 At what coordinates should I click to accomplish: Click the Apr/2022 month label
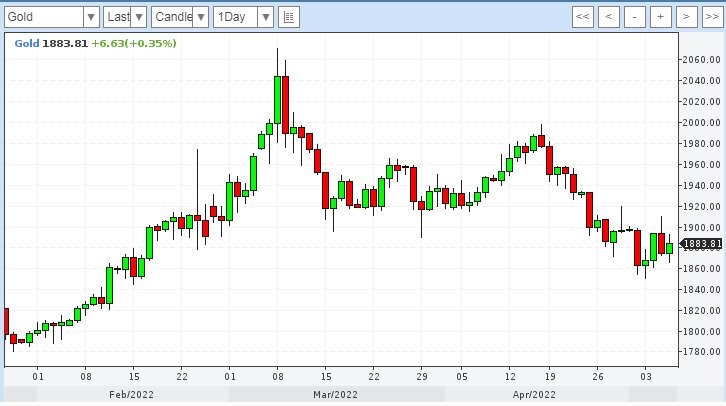tap(534, 395)
